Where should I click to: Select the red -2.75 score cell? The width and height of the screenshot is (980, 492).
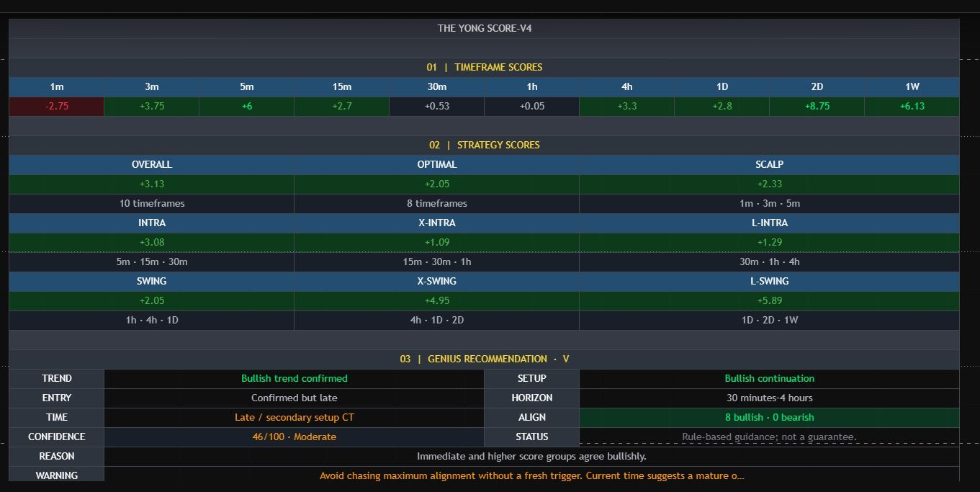coord(56,106)
